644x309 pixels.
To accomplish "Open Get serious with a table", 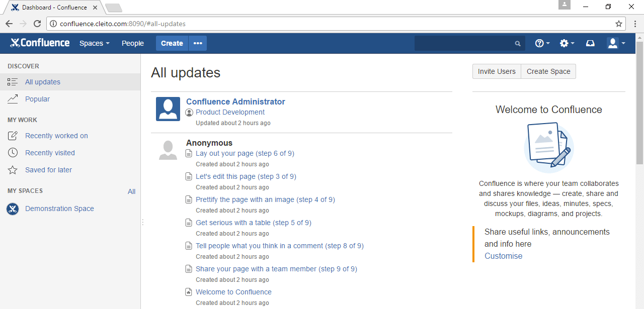I will pyautogui.click(x=254, y=223).
